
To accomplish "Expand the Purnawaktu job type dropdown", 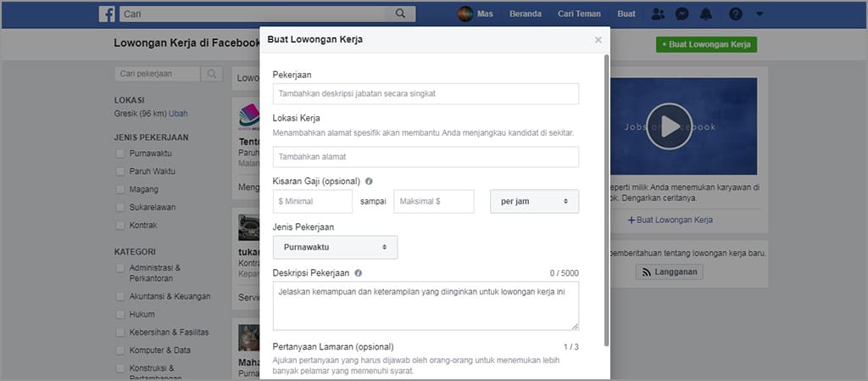I will click(x=335, y=247).
